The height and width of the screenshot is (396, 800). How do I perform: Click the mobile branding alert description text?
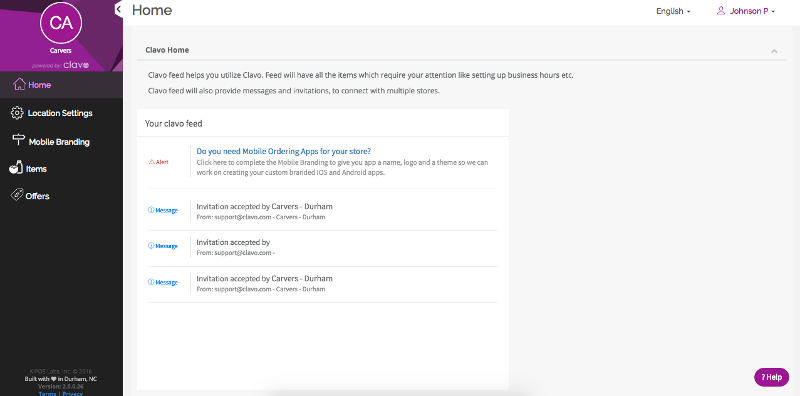pyautogui.click(x=342, y=167)
